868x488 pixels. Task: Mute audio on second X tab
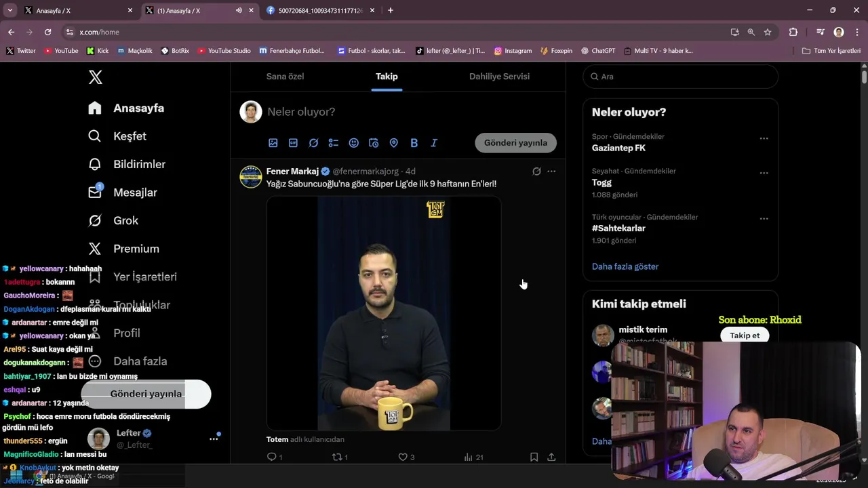[239, 11]
